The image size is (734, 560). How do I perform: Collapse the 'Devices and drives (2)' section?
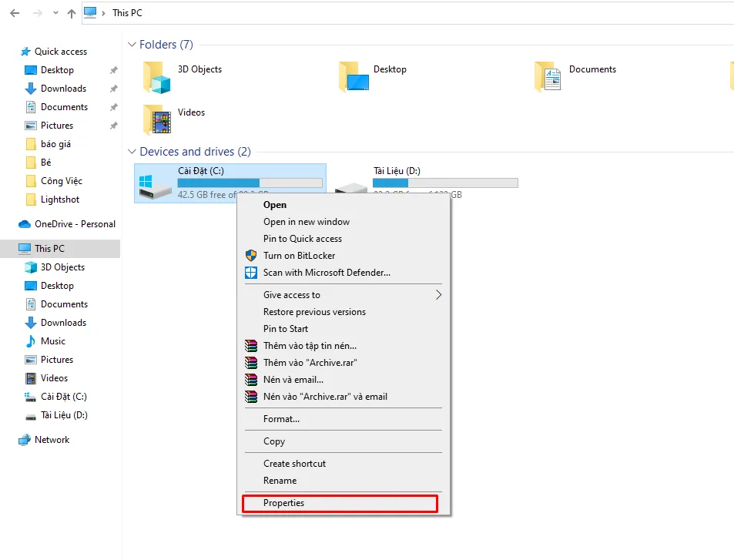coord(132,152)
